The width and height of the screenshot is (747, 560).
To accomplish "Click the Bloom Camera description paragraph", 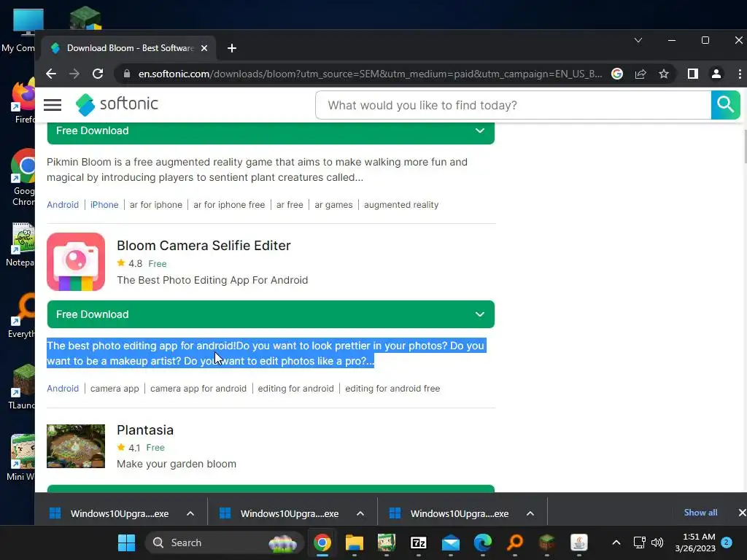I will pos(266,354).
